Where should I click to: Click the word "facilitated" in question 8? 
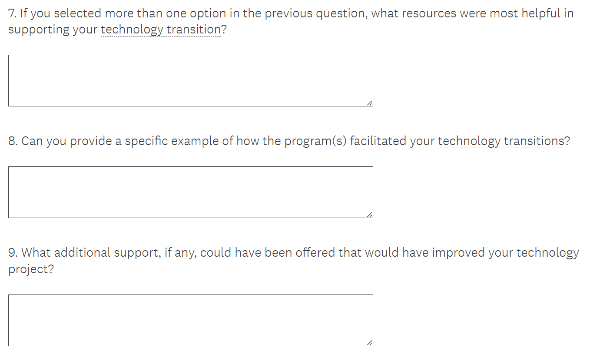378,141
